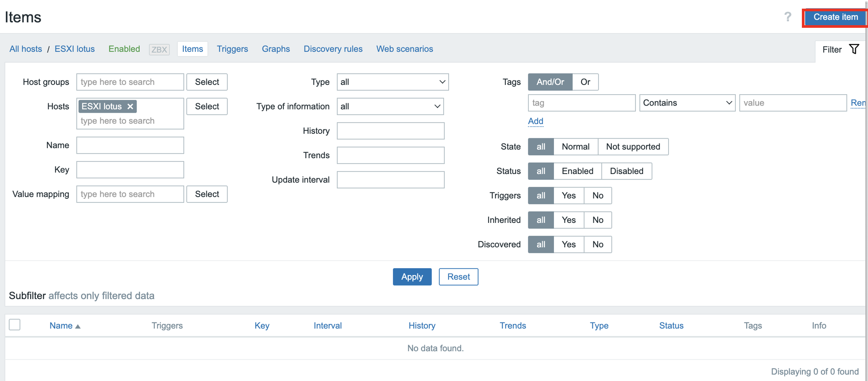Sort by the Name column header
The height and width of the screenshot is (381, 868).
click(61, 325)
